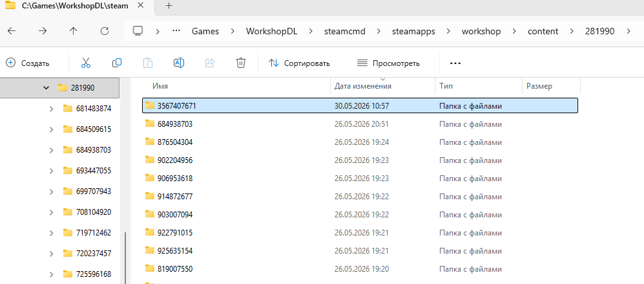Navigate to WorkshopDL in breadcrumb
The width and height of the screenshot is (644, 284).
tap(270, 31)
